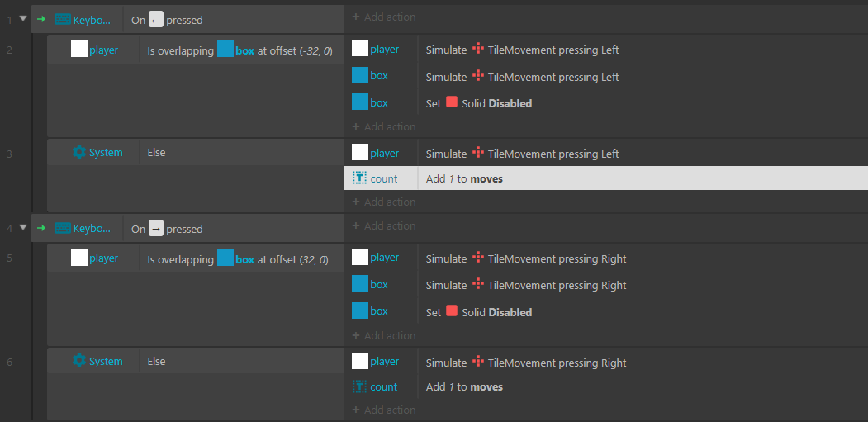Click the count text object icon in event 6
The image size is (868, 422).
pos(360,386)
